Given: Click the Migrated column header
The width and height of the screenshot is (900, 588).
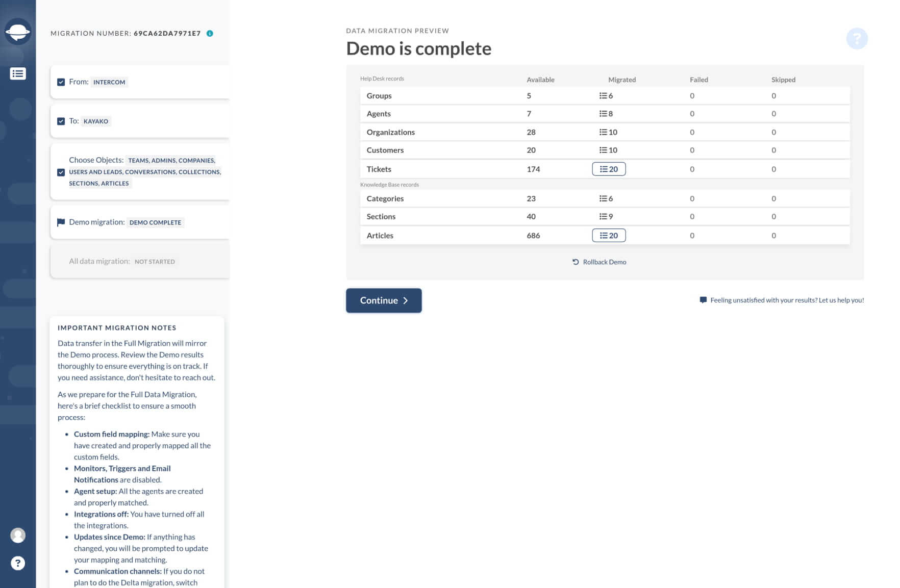Looking at the screenshot, I should click(622, 80).
